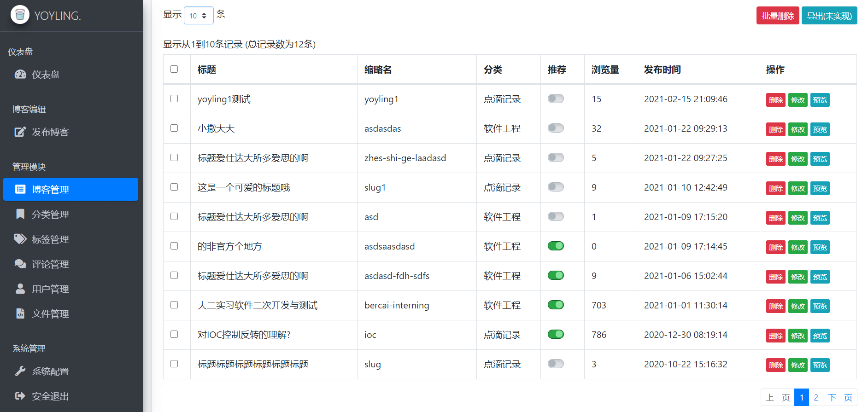Click 上一页 pagination link
The width and height of the screenshot is (868, 412).
pyautogui.click(x=778, y=397)
